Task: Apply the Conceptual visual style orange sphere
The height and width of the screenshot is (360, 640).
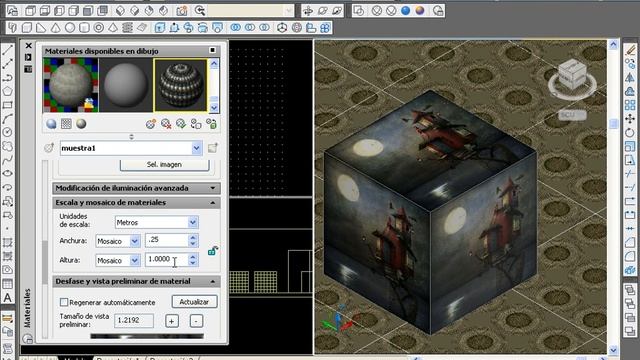Action: pyautogui.click(x=420, y=11)
